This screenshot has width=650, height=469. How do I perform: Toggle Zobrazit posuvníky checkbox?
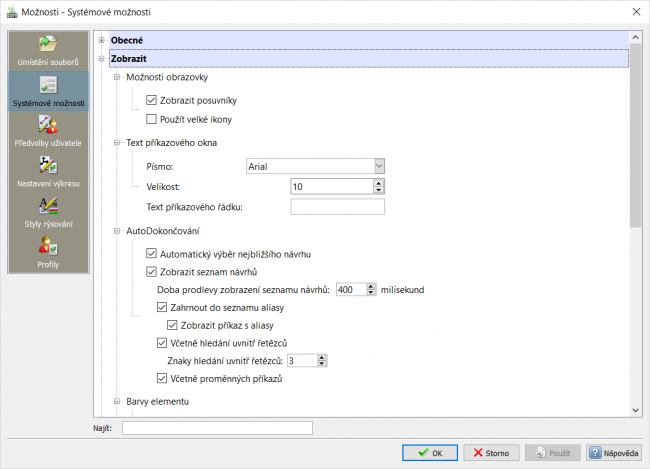click(x=151, y=100)
